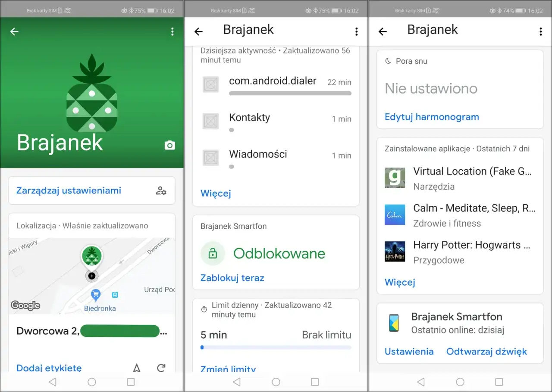The image size is (552, 392).
Task: Open Zarządzaj ustawieniami settings
Action: 92,190
